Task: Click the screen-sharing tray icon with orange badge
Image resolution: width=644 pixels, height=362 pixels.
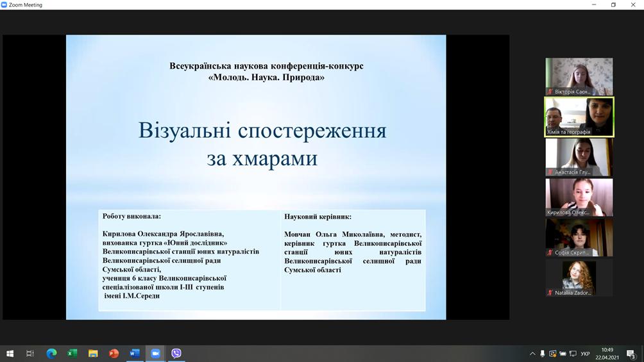Action: [x=553, y=354]
